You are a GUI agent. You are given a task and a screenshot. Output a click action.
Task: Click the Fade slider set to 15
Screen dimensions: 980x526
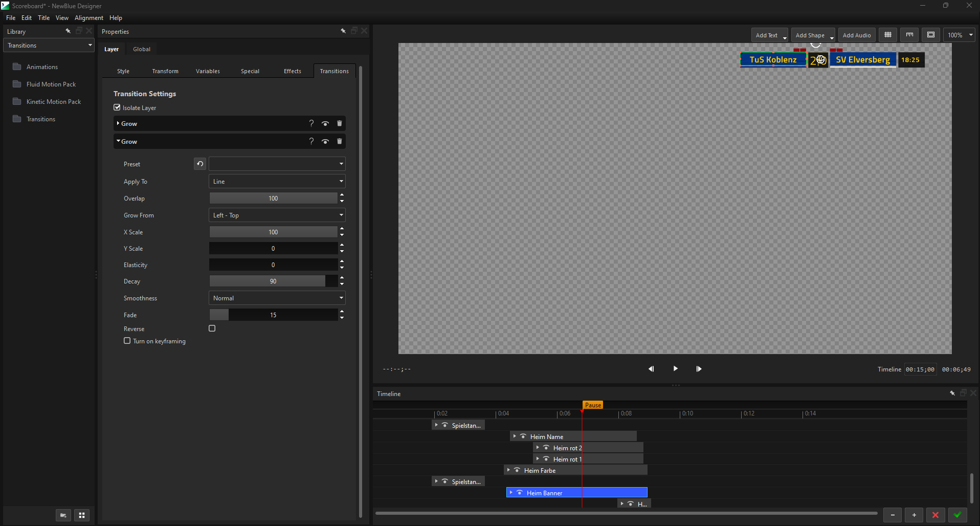pos(274,315)
